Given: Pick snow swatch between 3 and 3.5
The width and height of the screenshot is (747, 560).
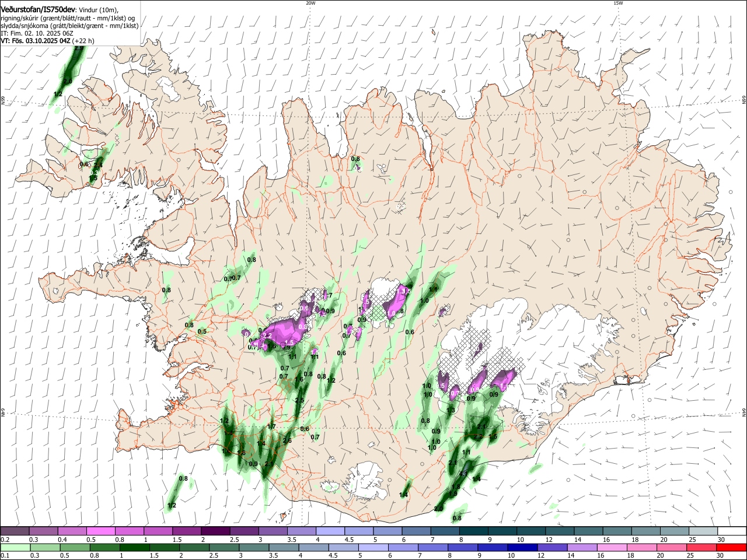Looking at the screenshot, I should click(x=273, y=531).
